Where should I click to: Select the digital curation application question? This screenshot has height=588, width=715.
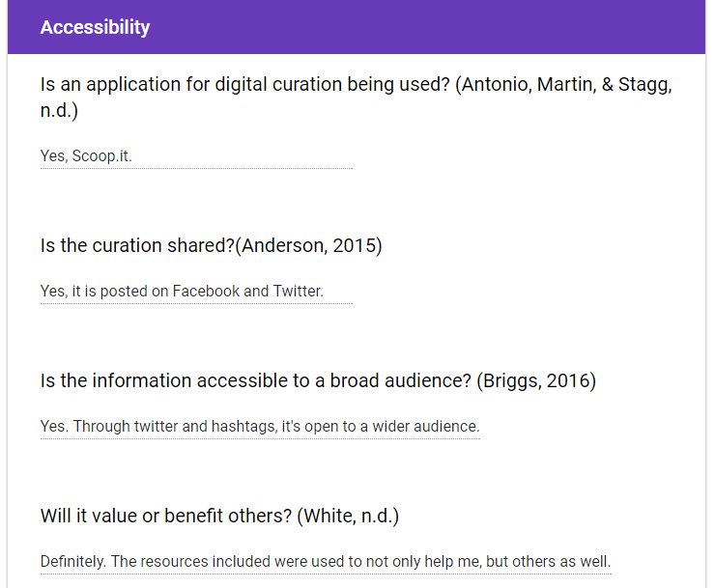357,98
